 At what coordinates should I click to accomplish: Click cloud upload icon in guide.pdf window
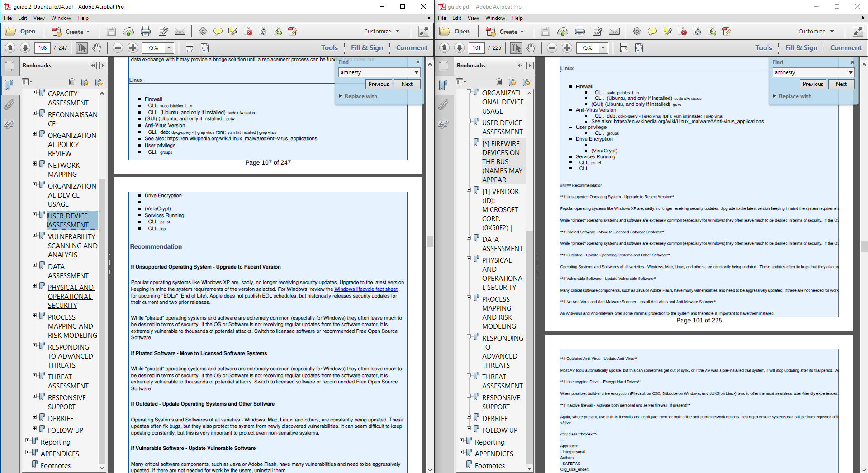(563, 31)
